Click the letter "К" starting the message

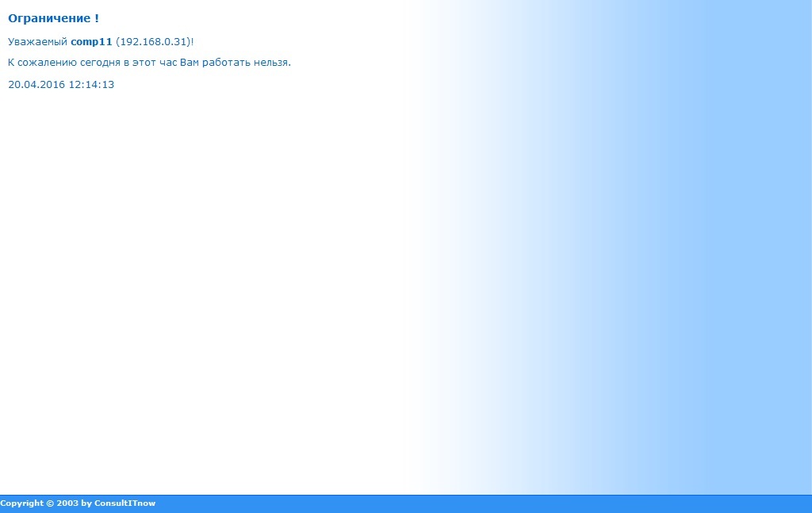(x=11, y=63)
